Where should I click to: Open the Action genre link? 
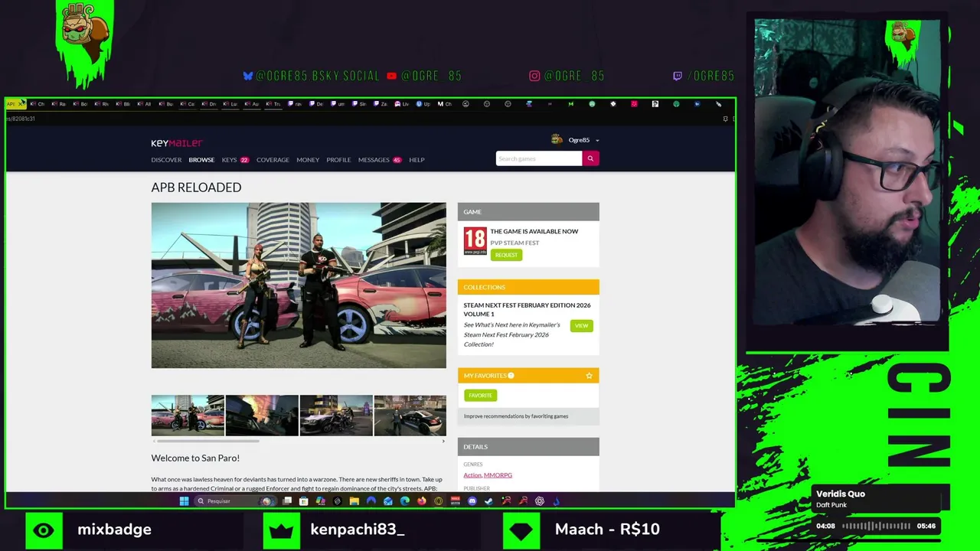click(x=472, y=475)
